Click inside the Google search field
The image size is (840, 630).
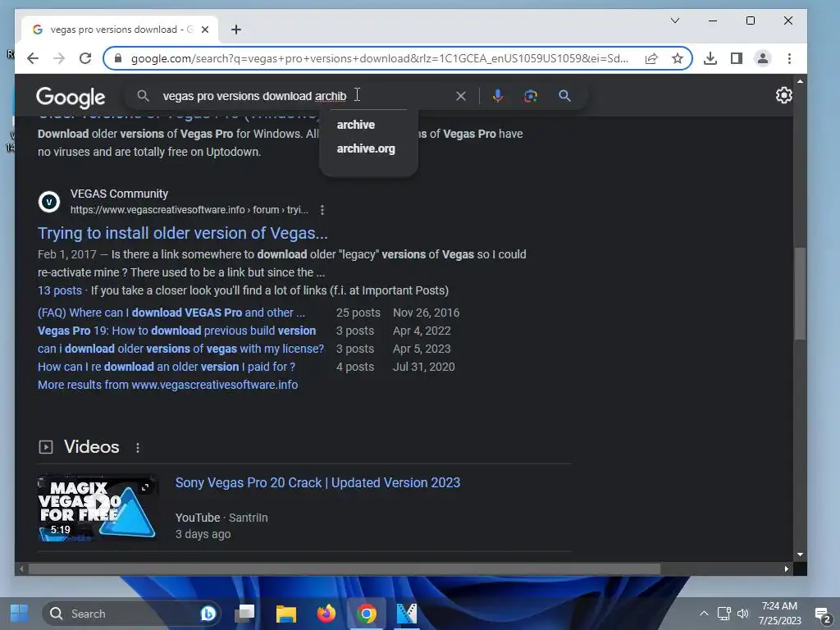coord(305,96)
